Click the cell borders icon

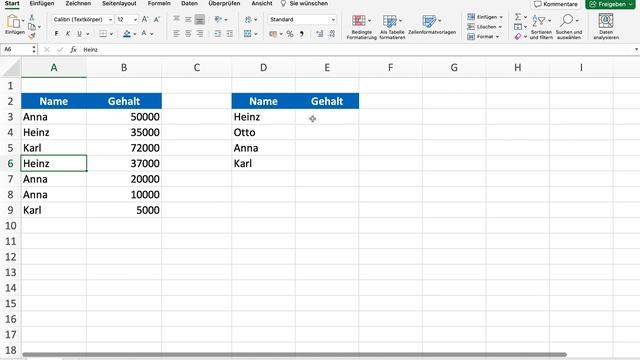(103, 33)
